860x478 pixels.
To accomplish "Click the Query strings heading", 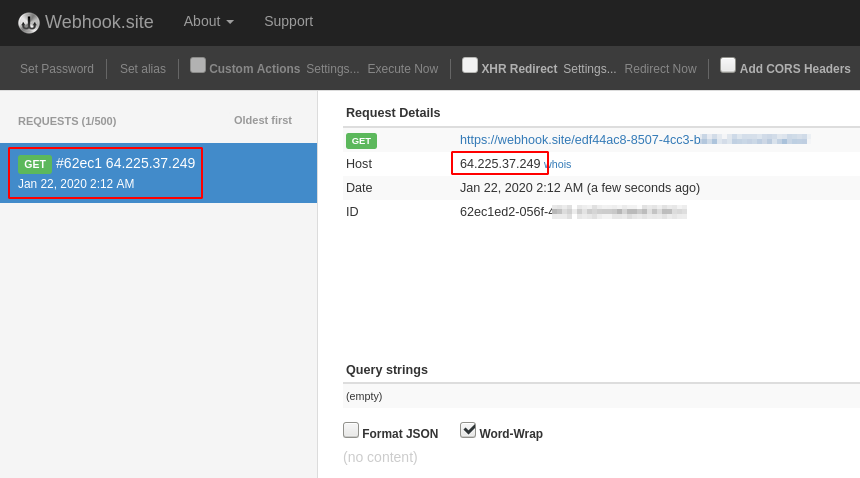I will click(x=387, y=370).
